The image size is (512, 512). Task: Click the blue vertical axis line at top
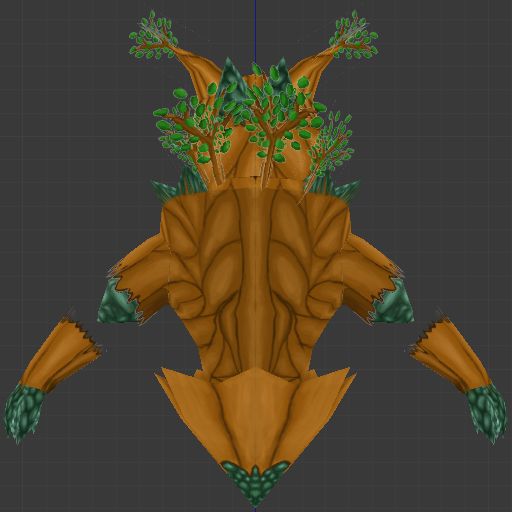click(255, 32)
